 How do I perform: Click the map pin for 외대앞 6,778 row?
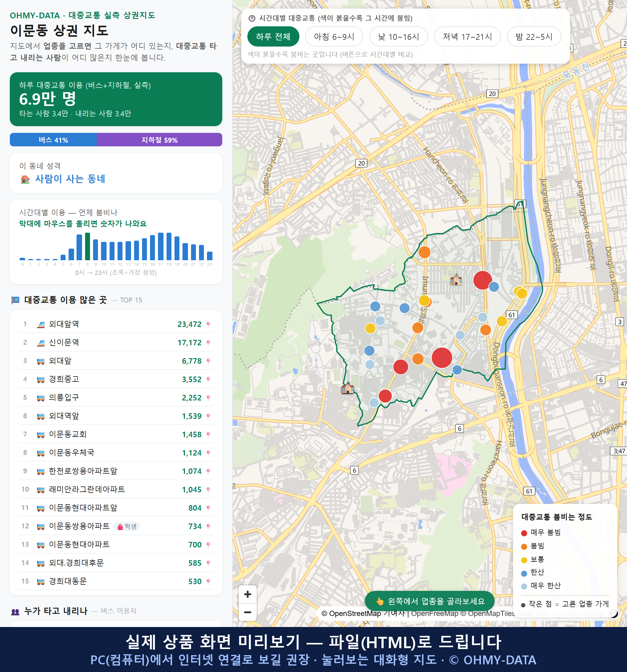click(x=208, y=361)
